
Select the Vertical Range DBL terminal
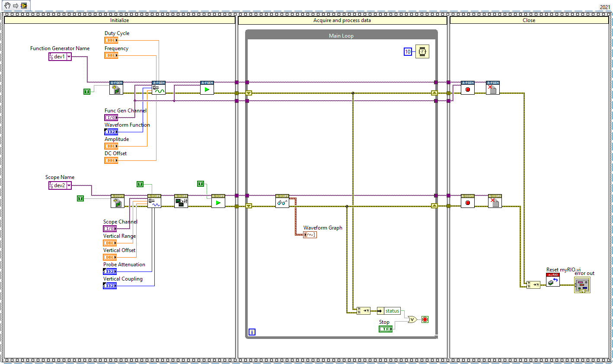coord(110,243)
